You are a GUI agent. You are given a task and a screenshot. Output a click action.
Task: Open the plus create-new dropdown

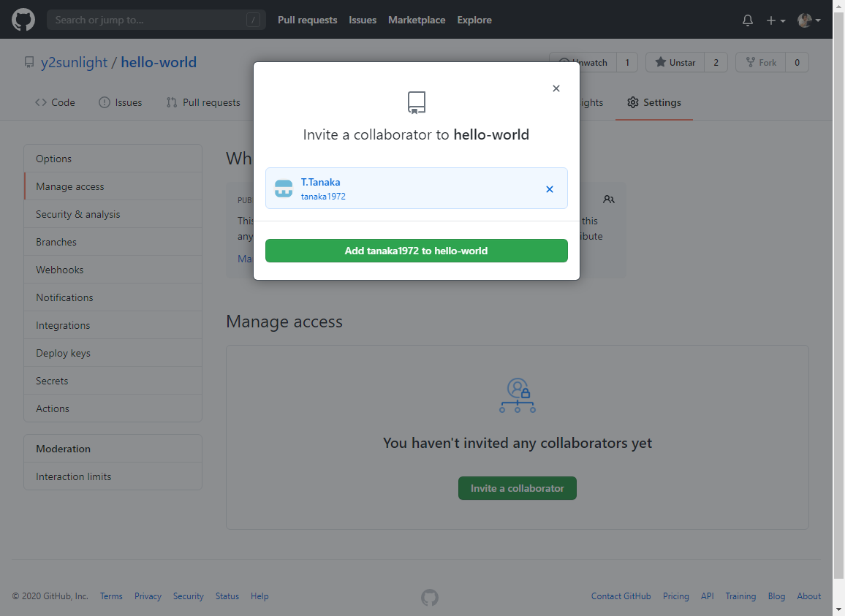(x=775, y=20)
